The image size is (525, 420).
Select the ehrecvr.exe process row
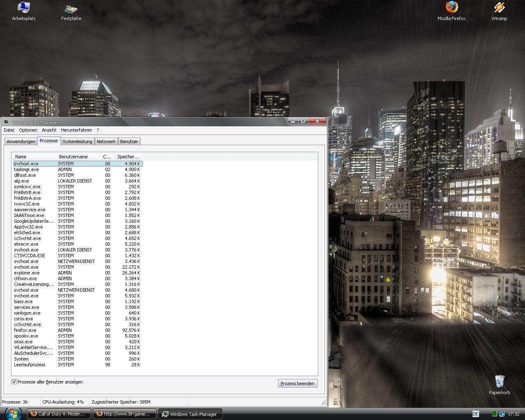pyautogui.click(x=77, y=244)
